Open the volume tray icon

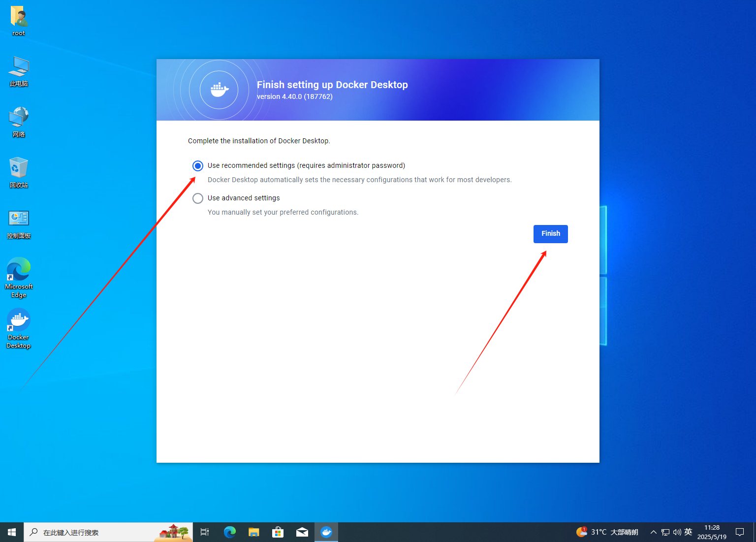pos(677,532)
